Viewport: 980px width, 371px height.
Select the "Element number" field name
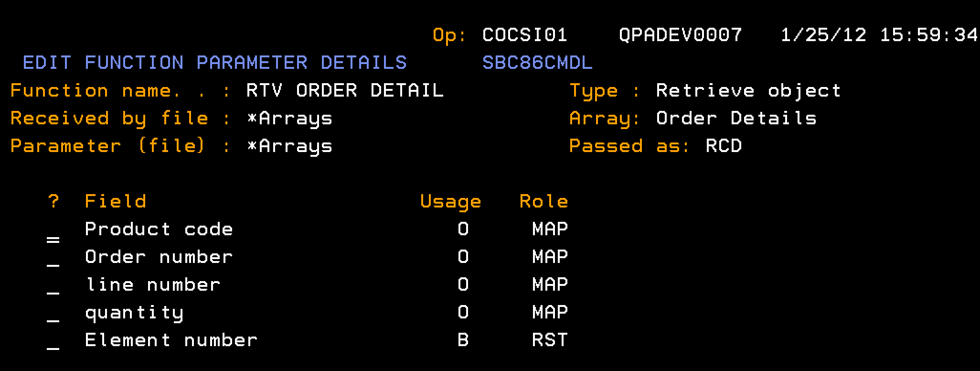point(171,340)
